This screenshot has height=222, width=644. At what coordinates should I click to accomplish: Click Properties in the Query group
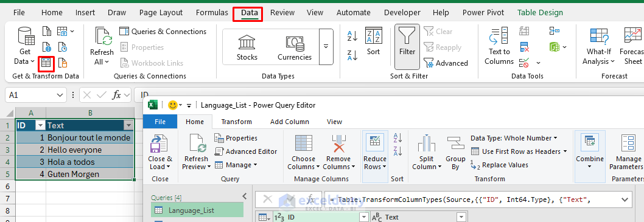(236, 138)
